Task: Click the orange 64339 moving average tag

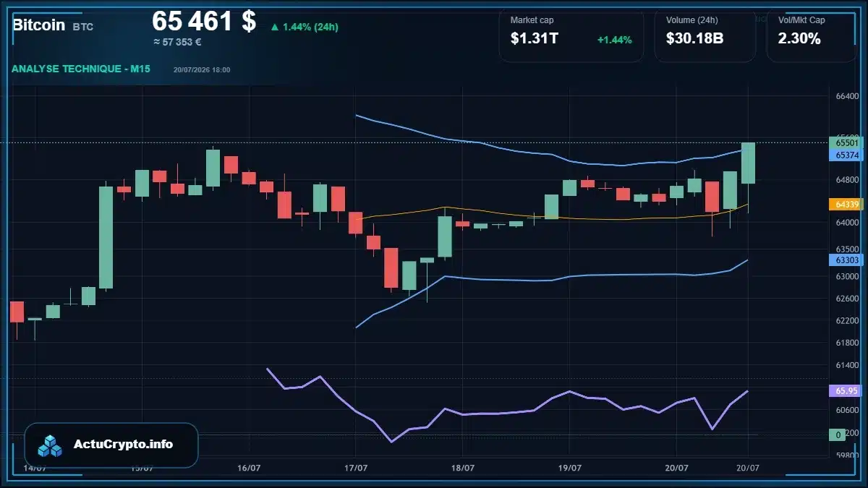Action: point(846,205)
